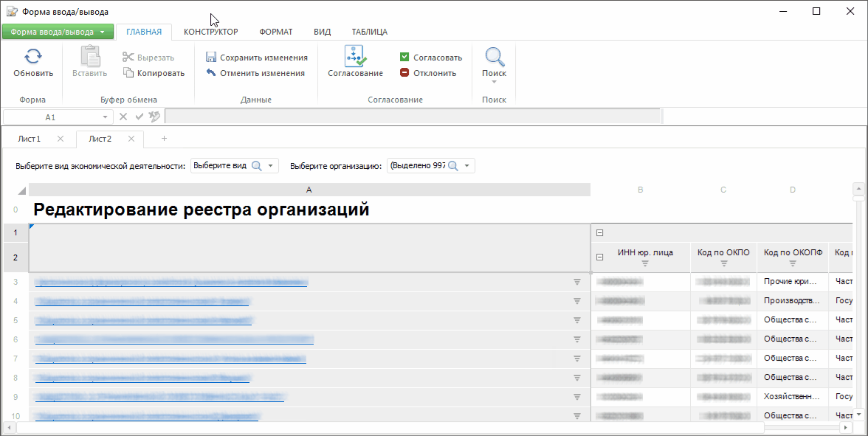The width and height of the screenshot is (868, 436).
Task: Collapse column group in header row 1
Action: pos(600,233)
